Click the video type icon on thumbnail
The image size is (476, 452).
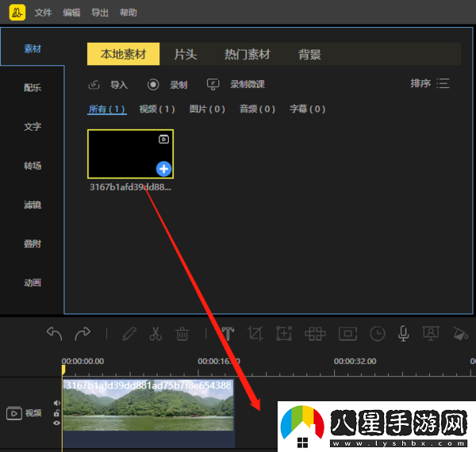coord(163,140)
